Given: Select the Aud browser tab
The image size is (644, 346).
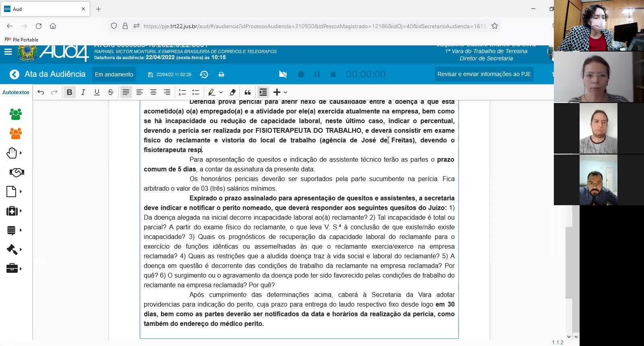Looking at the screenshot, I should click(x=45, y=9).
